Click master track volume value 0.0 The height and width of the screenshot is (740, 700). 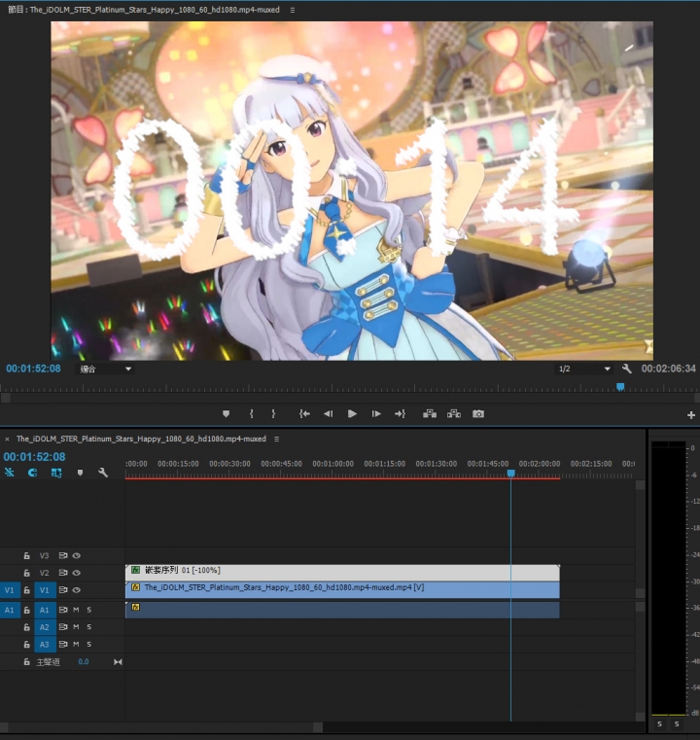[84, 662]
